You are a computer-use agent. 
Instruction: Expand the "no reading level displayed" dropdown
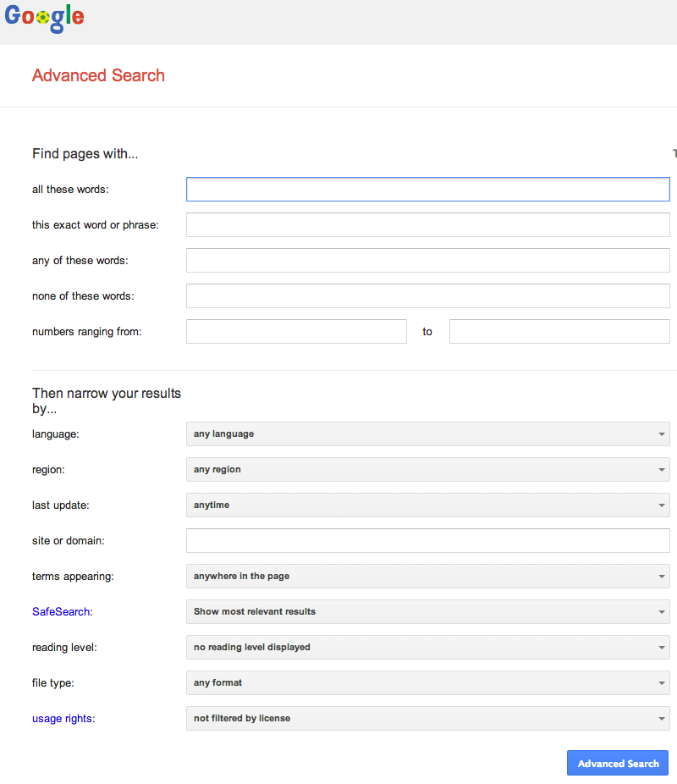pyautogui.click(x=427, y=647)
